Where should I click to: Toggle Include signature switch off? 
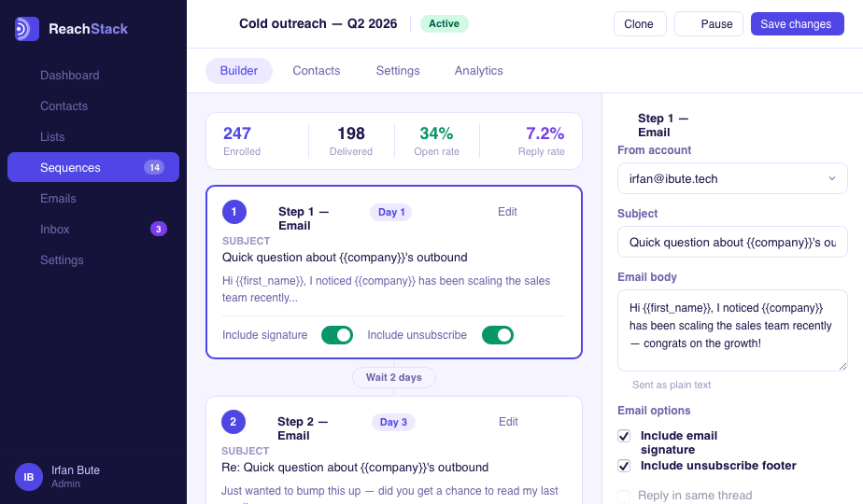(337, 334)
